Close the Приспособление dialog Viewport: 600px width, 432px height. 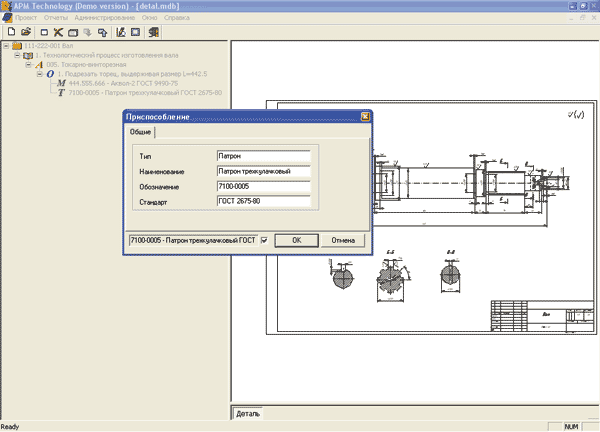pos(365,116)
